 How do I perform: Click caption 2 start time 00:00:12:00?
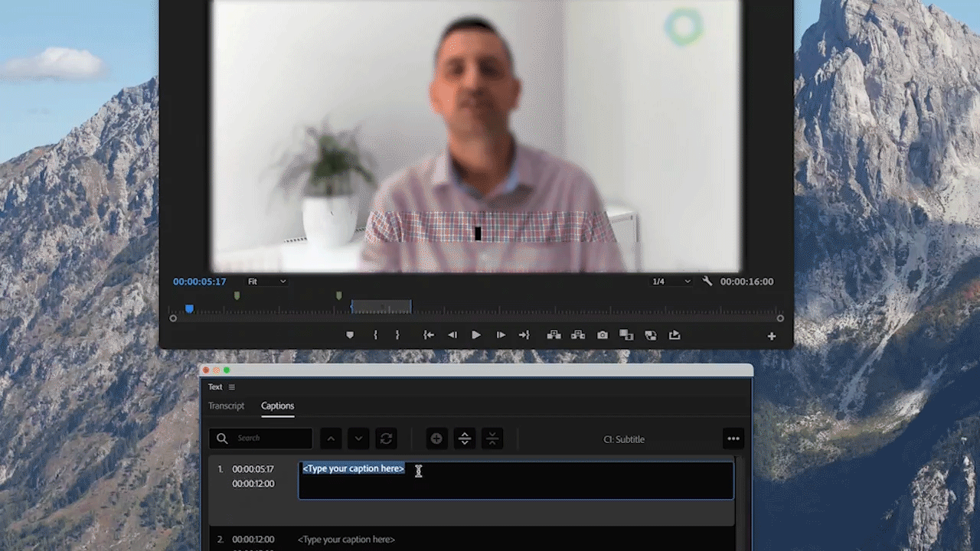pos(253,540)
